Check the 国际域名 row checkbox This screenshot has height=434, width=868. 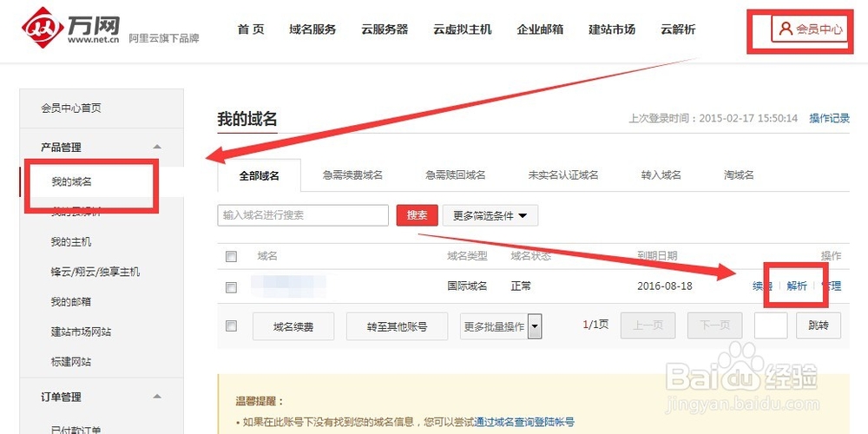232,287
